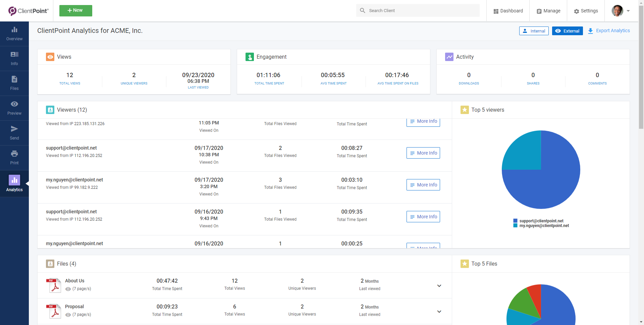Expand the About Us file row
This screenshot has width=644, height=325.
coord(439,286)
